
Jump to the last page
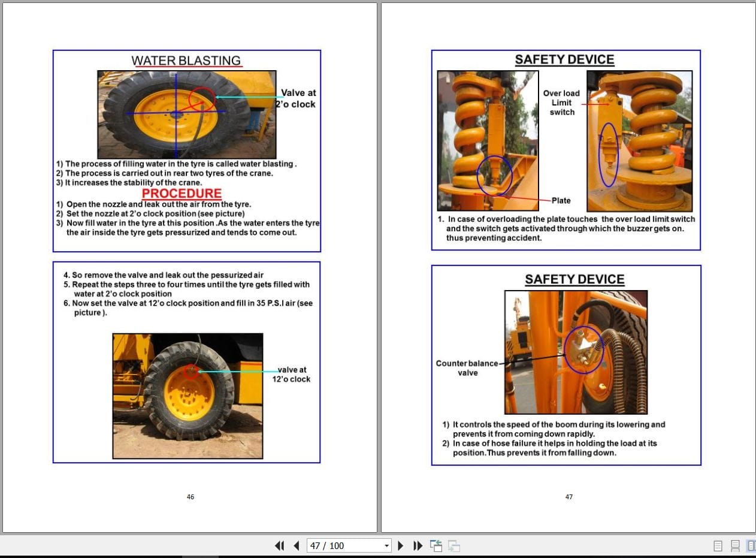tap(418, 545)
